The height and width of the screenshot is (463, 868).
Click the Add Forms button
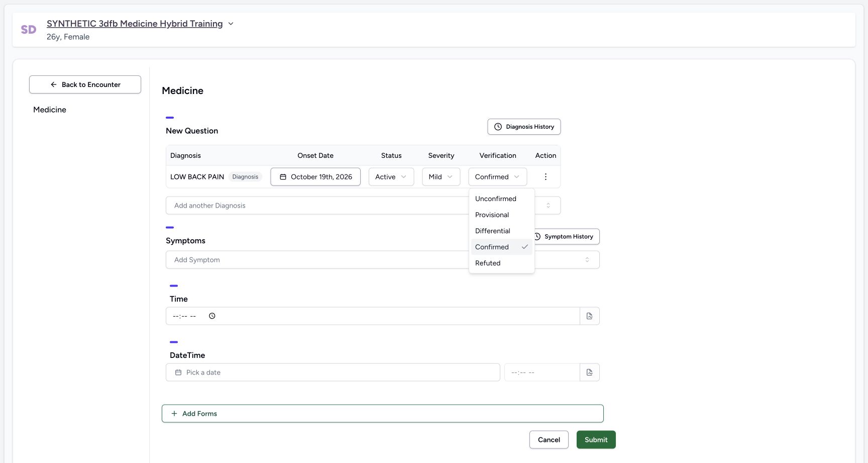pos(383,414)
